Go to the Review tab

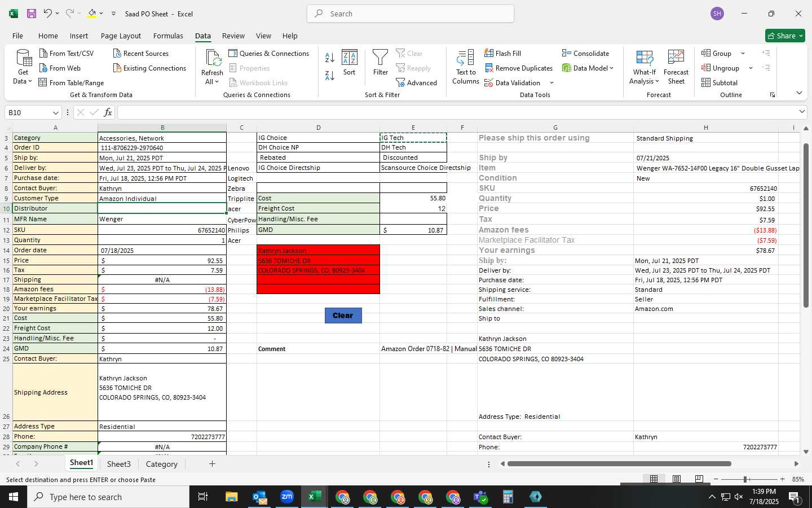tap(233, 36)
